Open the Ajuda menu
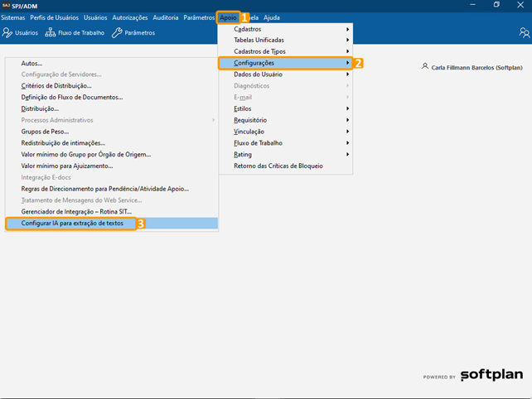The height and width of the screenshot is (399, 532). (x=272, y=17)
